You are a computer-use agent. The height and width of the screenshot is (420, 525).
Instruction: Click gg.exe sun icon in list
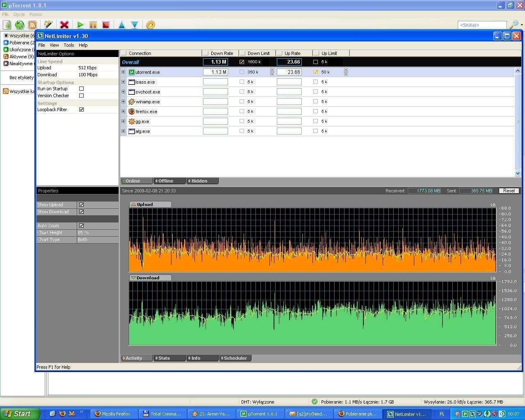tap(132, 121)
